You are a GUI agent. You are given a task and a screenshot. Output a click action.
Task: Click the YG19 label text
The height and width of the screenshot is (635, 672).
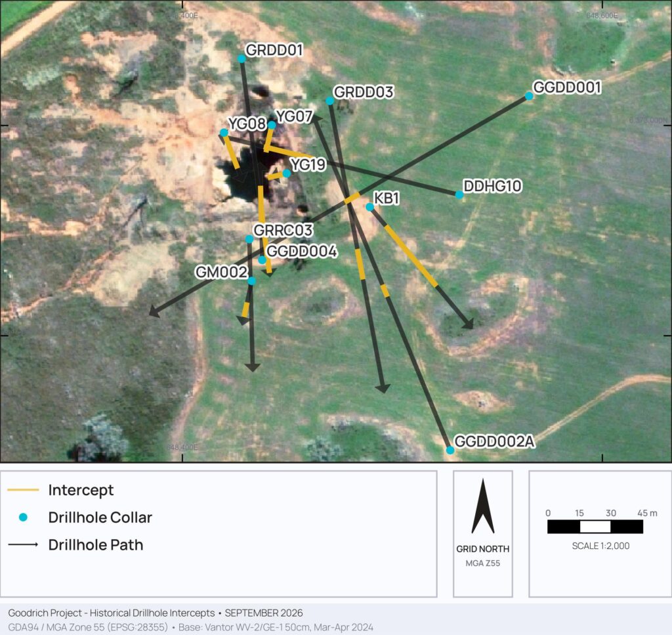click(308, 165)
